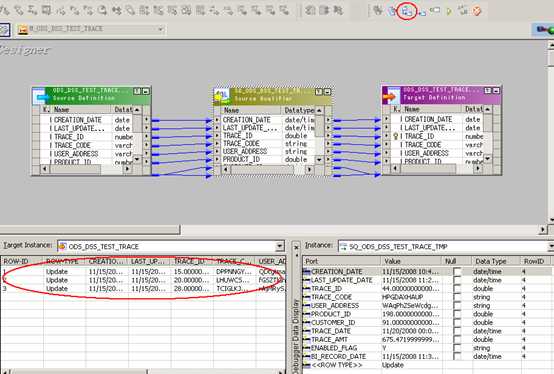This screenshot has height=374, width=554.
Task: Select TRACE_CODE row in Source Definition
Action: coord(87,145)
